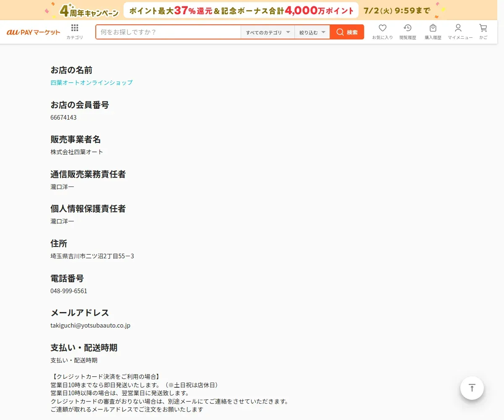Click the line 営業日10時までなら即日発送いたします

click(135, 385)
